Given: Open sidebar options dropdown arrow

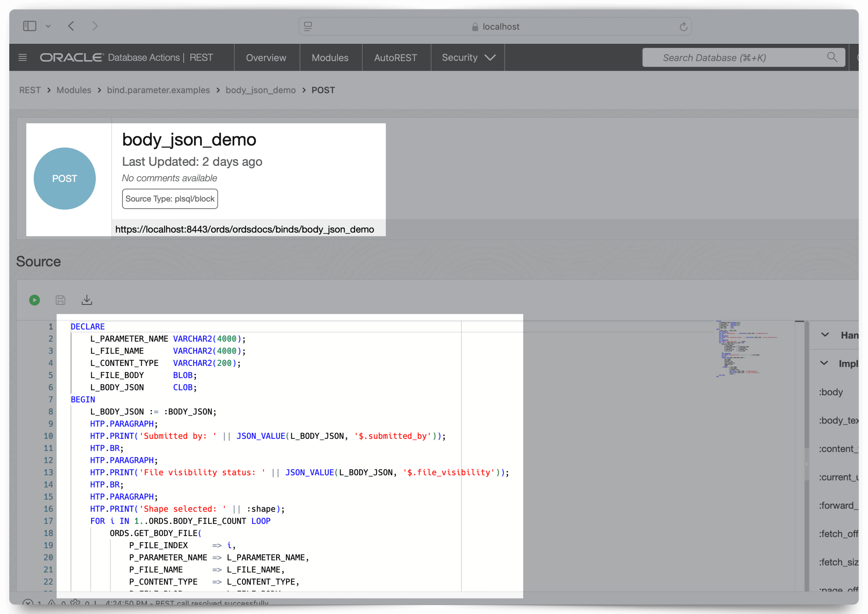Looking at the screenshot, I should tap(48, 26).
